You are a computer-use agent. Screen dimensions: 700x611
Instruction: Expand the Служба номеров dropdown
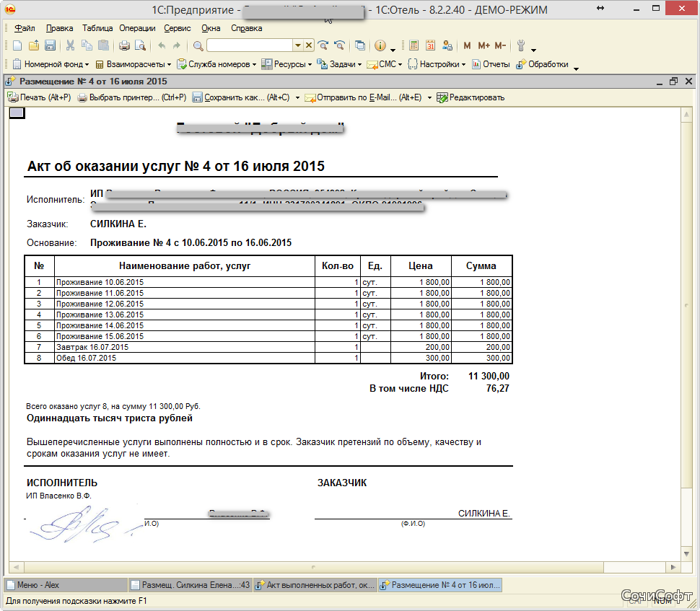coord(254,65)
